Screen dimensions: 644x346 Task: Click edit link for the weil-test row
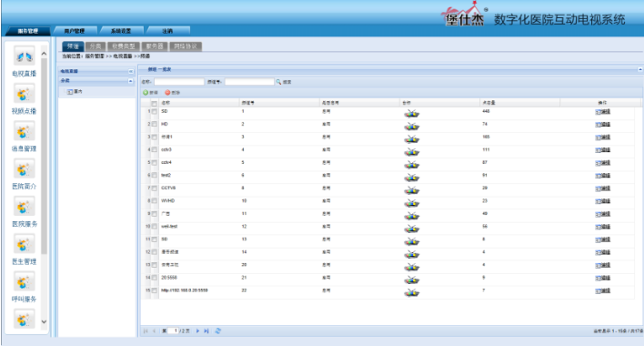click(x=602, y=227)
